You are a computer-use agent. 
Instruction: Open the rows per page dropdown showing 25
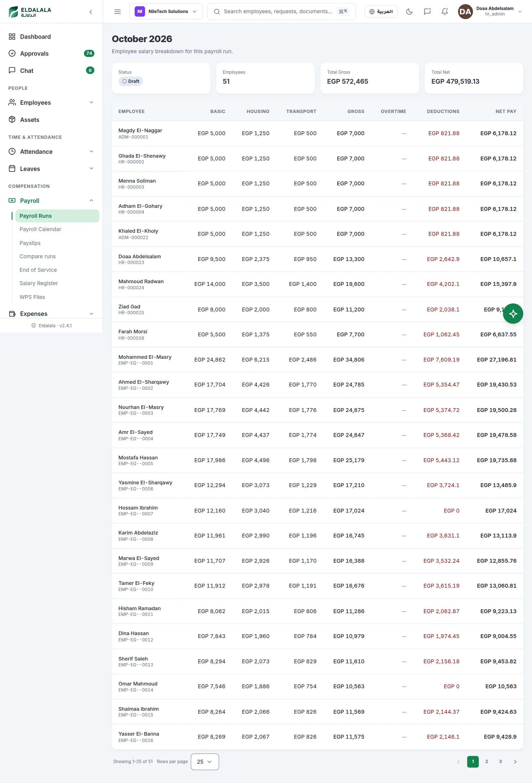(x=204, y=761)
